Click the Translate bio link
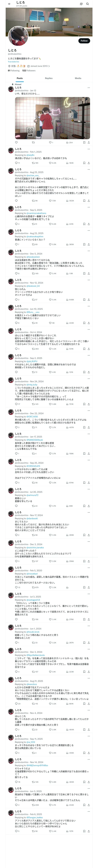This screenshot has width=98, height=868. click(14, 62)
